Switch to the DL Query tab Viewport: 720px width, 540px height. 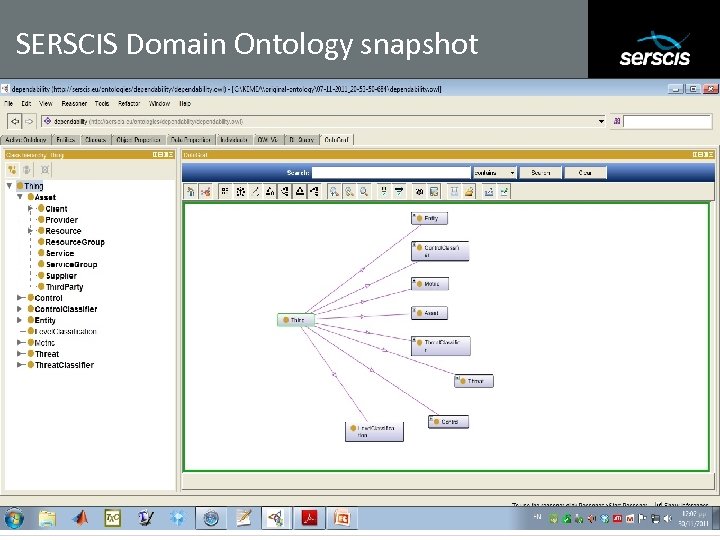point(301,140)
